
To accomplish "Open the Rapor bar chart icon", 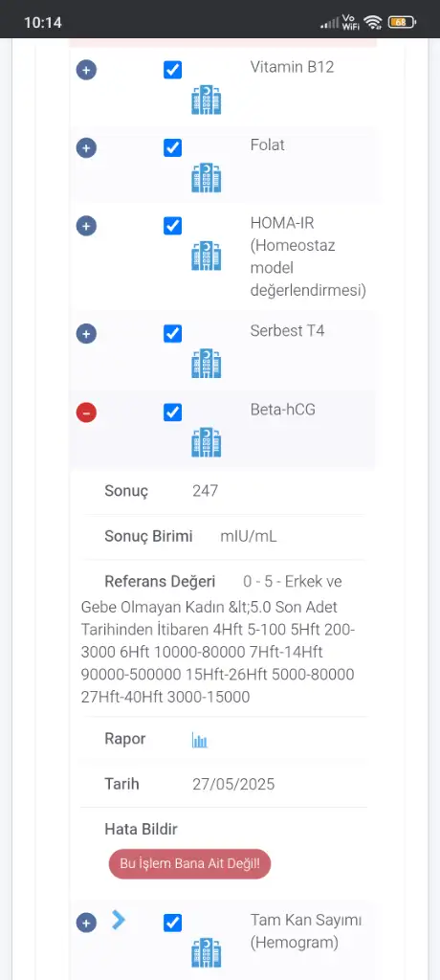I will click(199, 741).
